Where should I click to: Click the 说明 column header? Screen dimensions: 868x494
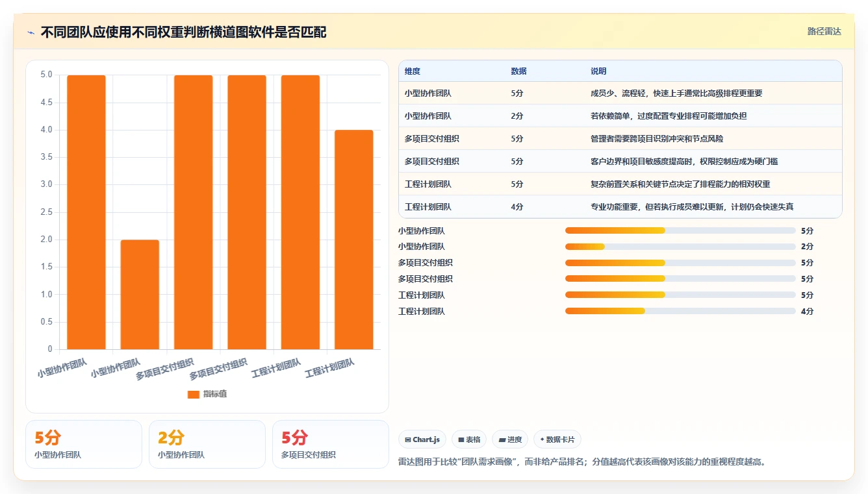pos(598,71)
